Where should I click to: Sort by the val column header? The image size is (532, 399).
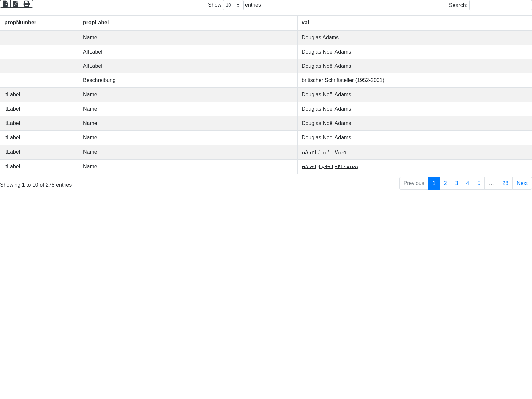tap(305, 23)
